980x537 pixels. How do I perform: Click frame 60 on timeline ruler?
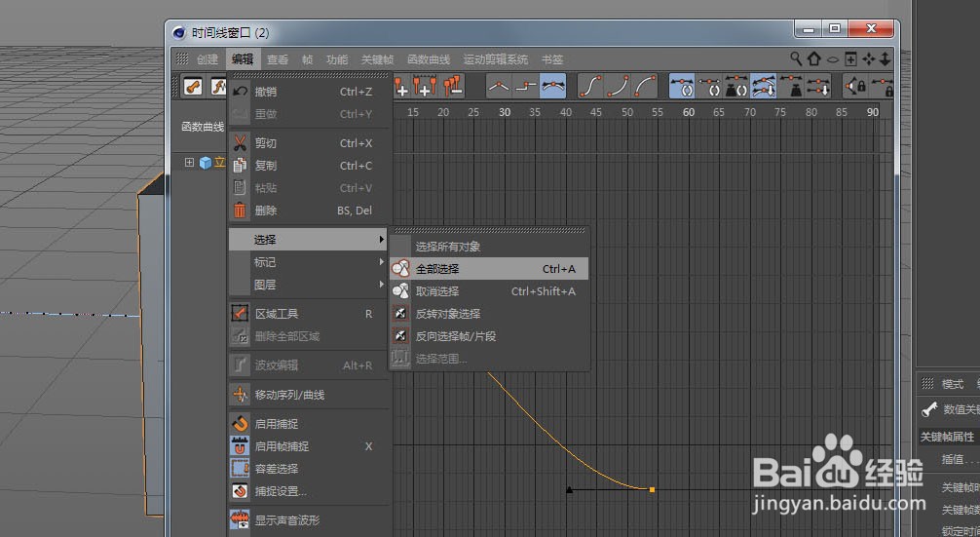[x=688, y=112]
